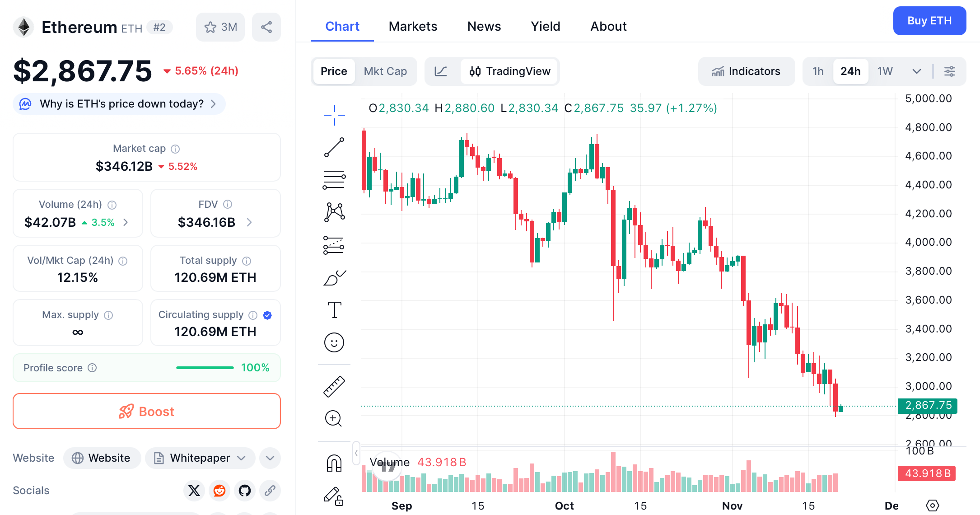This screenshot has height=515, width=980.
Task: Switch chart to Mkt Cap view
Action: tap(385, 71)
